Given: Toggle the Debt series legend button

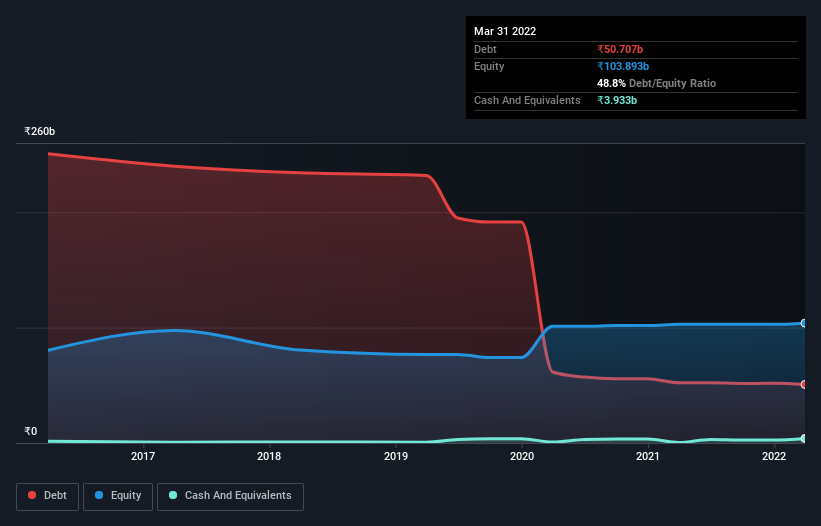Looking at the screenshot, I should (48, 496).
